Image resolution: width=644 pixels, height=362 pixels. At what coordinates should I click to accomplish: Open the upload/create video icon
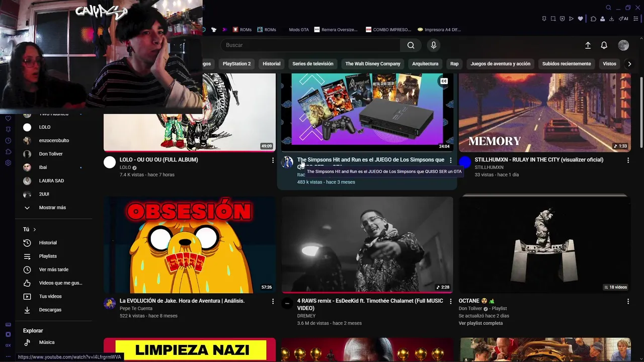(x=588, y=45)
